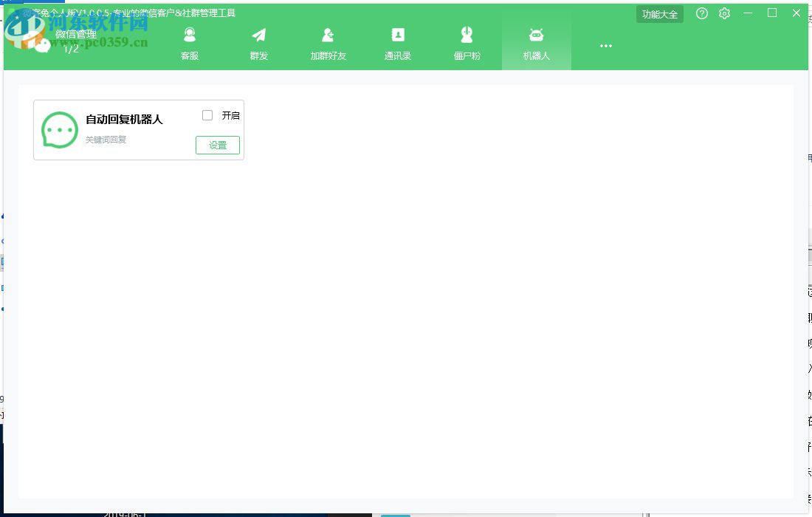Image resolution: width=812 pixels, height=517 pixels.
Task: Click the 关键词回复 subtitle on the auto-reply card
Action: [104, 140]
